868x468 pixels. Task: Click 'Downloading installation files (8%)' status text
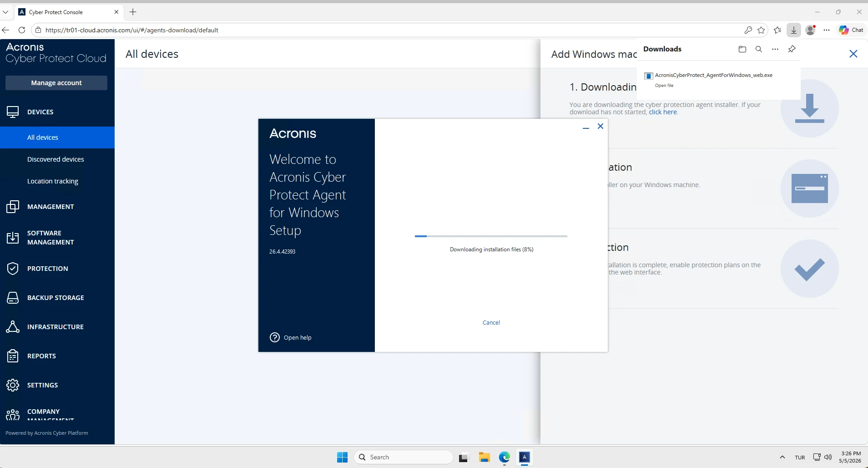coord(491,249)
